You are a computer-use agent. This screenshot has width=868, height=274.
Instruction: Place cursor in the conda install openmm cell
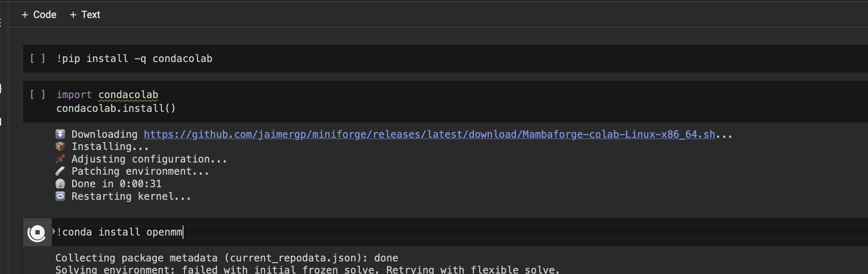click(459, 232)
